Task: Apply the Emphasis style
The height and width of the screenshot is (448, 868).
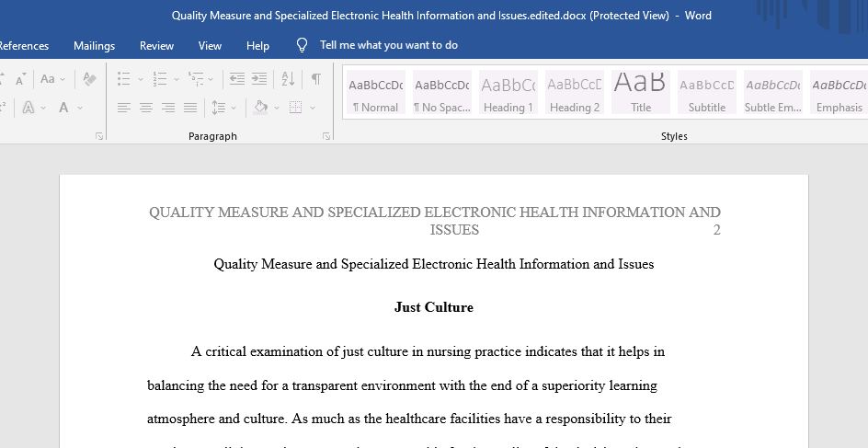Action: (x=839, y=93)
